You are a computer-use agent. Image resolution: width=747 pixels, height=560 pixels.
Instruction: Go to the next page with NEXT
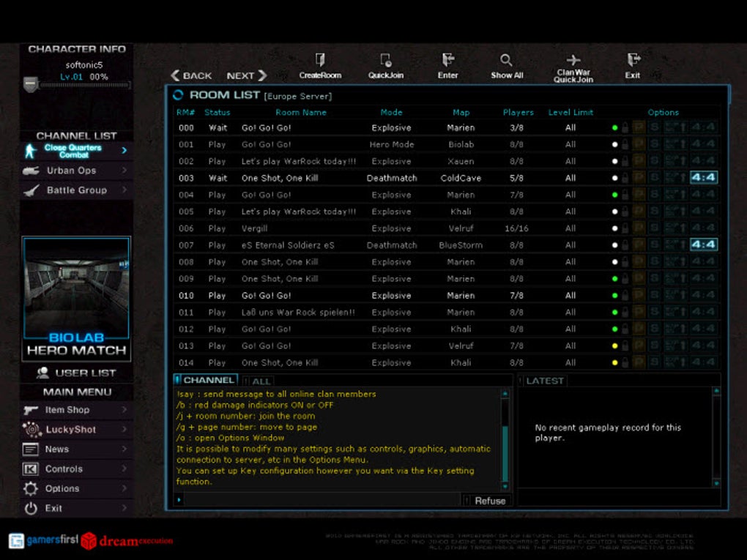pos(246,75)
